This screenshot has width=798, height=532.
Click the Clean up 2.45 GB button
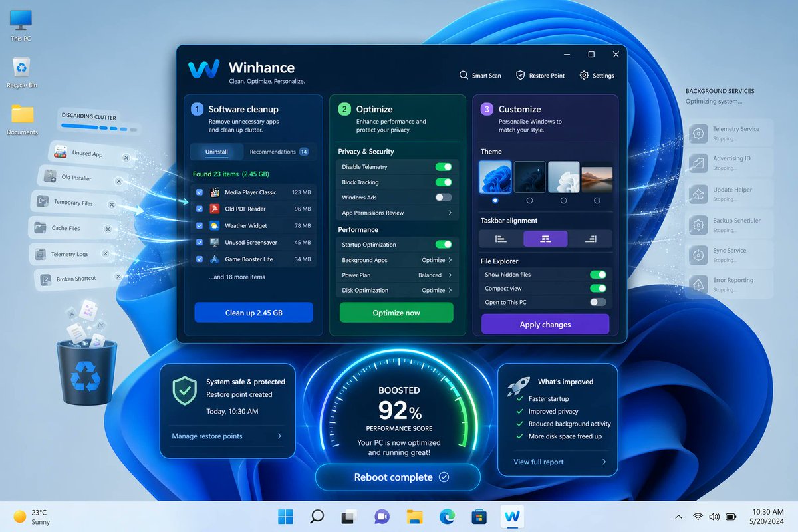point(253,313)
